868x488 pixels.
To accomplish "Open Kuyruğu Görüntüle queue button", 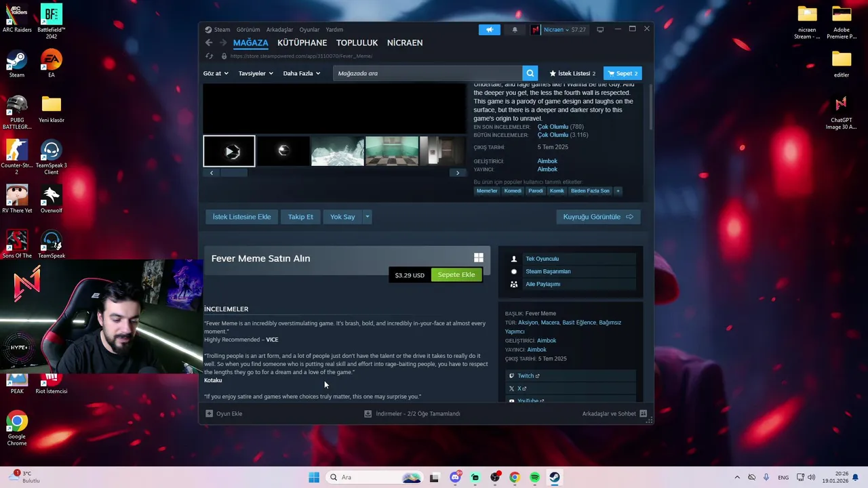I will click(598, 217).
